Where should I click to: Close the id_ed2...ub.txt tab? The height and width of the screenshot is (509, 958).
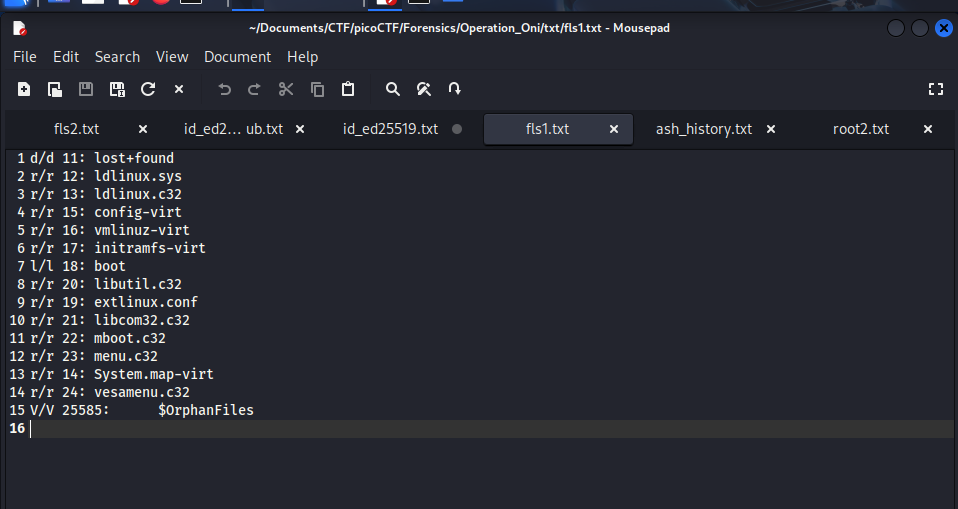(x=301, y=129)
